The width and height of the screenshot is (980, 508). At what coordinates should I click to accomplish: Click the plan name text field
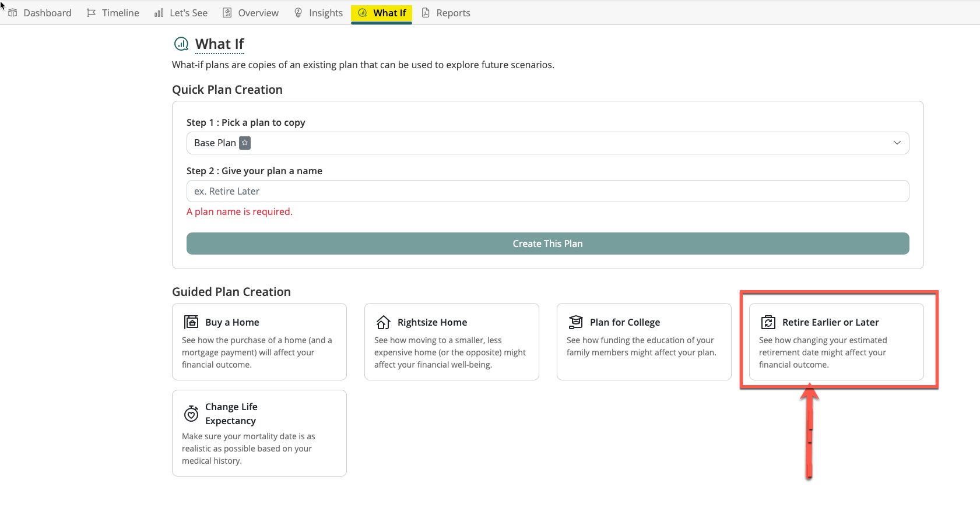coord(547,191)
